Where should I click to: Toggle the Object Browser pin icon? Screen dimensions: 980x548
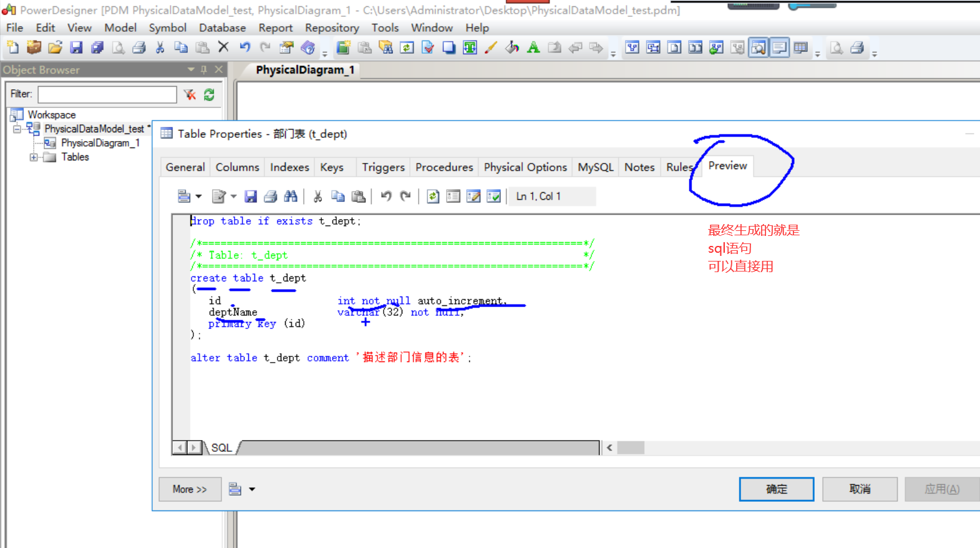[x=204, y=70]
